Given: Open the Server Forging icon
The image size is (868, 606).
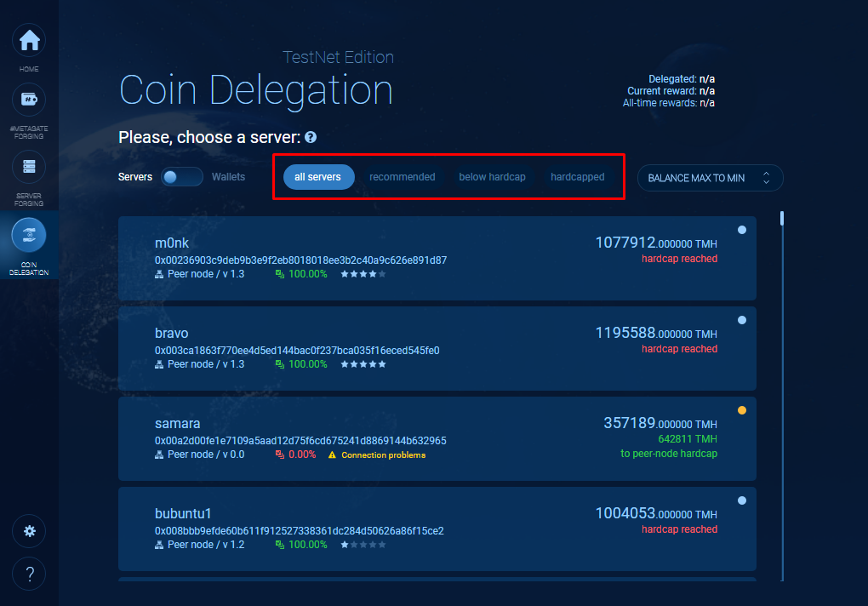Looking at the screenshot, I should click(x=29, y=167).
